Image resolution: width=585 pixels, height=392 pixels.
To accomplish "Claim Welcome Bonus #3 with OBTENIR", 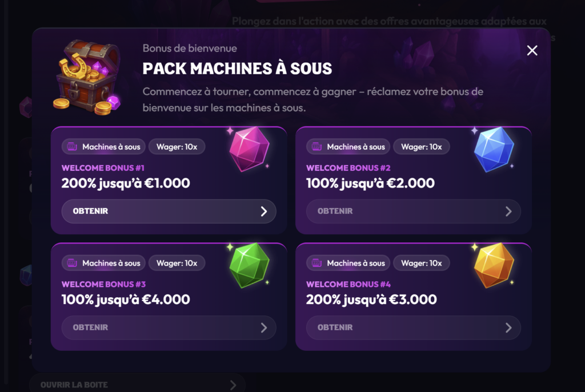I will (x=169, y=328).
